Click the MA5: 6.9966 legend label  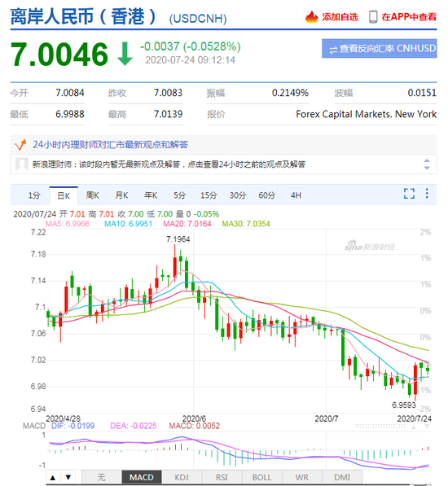click(x=68, y=224)
